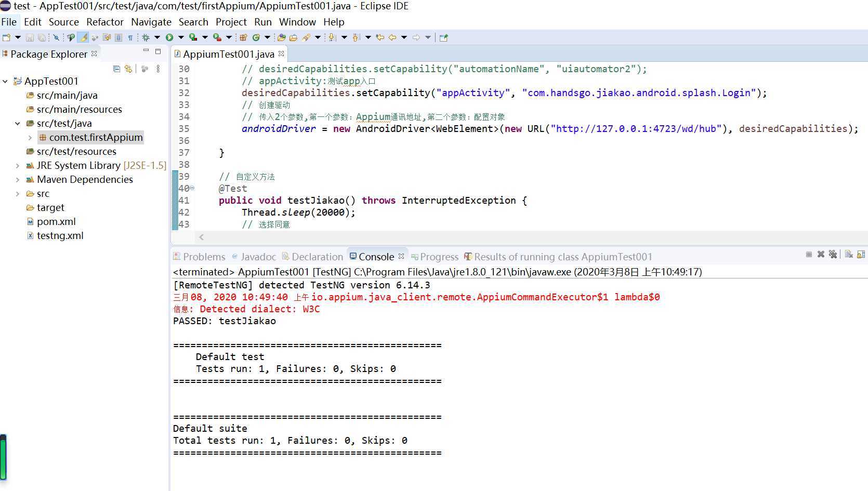Switch to the Javadoc tab

tap(254, 257)
